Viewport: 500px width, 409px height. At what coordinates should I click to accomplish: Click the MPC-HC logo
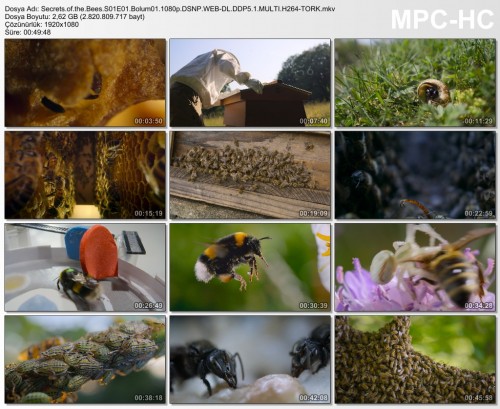(442, 19)
